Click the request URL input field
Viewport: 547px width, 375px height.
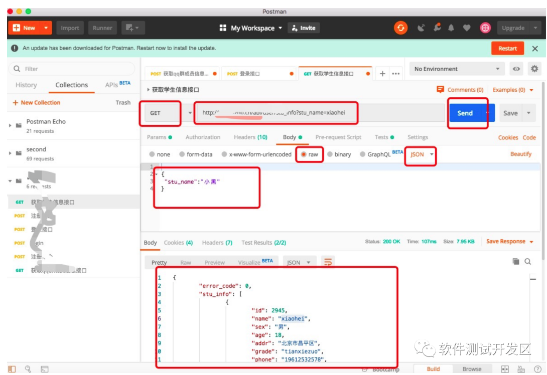[319, 113]
